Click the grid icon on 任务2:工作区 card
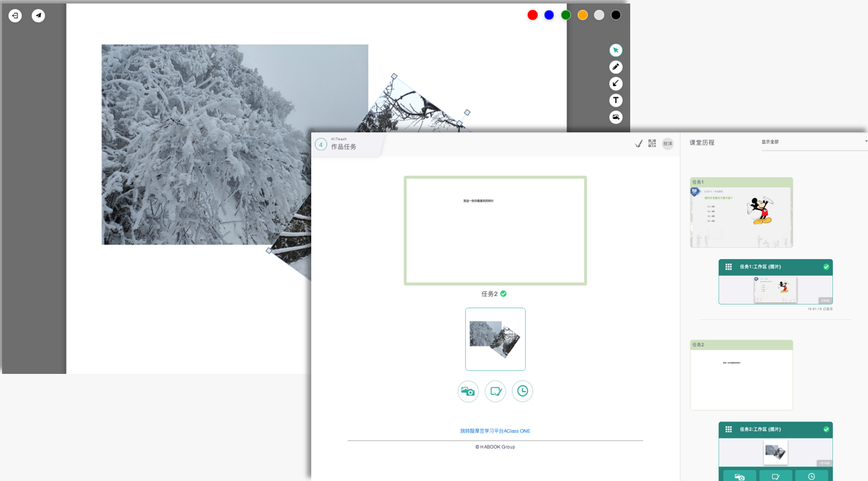 click(728, 429)
